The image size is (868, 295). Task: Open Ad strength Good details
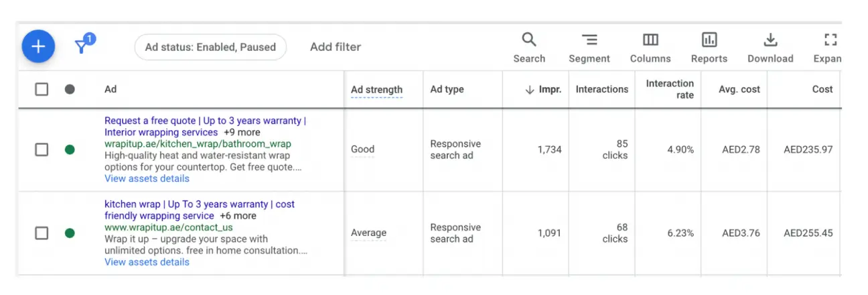coord(362,150)
